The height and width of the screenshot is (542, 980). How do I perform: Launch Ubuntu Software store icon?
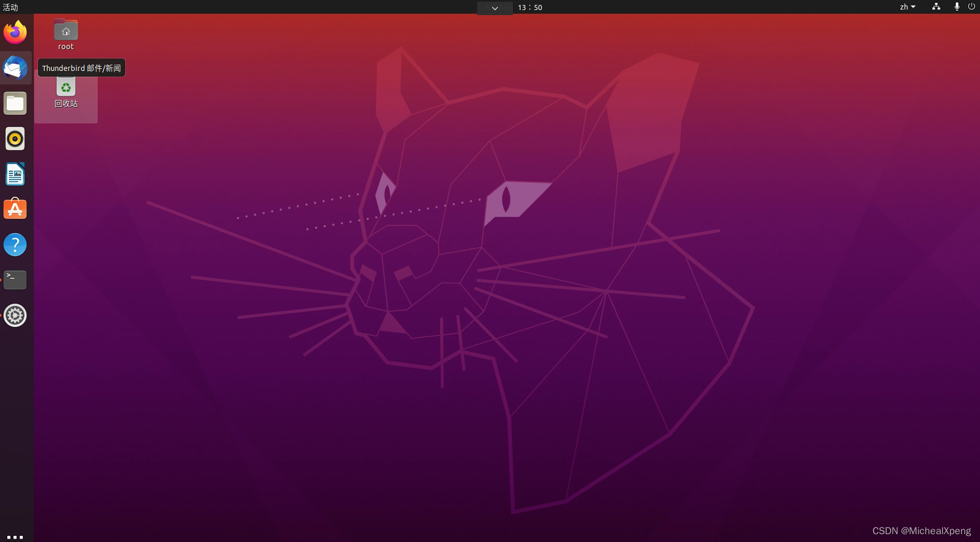15,209
